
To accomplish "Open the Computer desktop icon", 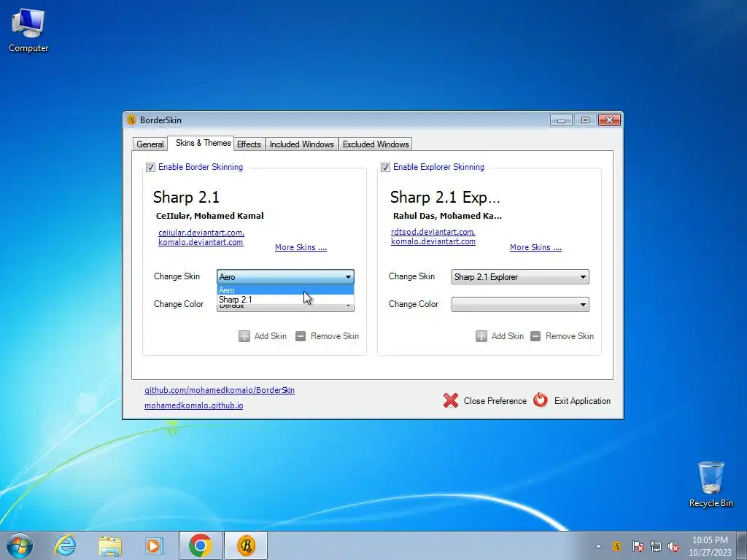I will click(x=28, y=31).
